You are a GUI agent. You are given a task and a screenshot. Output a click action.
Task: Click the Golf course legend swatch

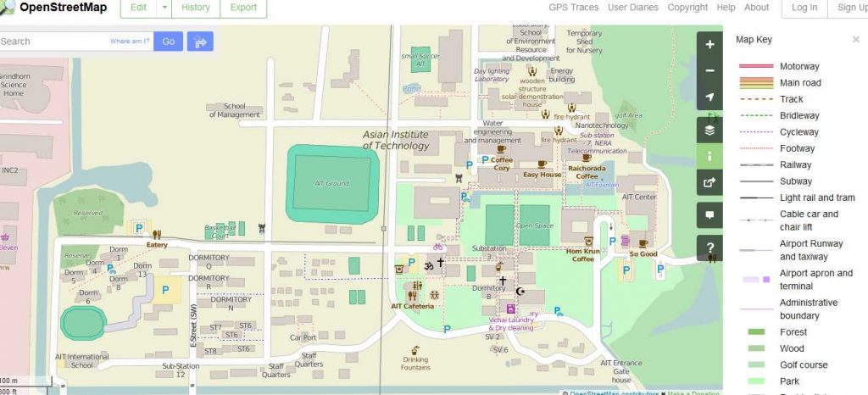(756, 364)
